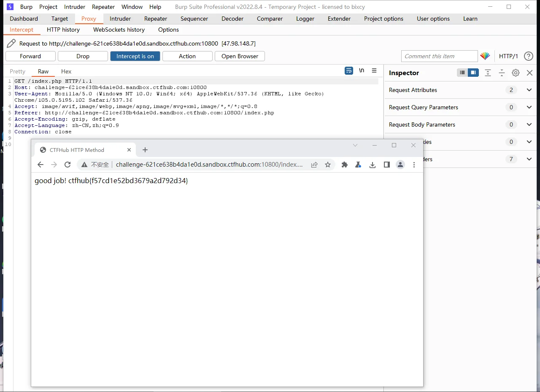
Task: Toggle the message line wrap button
Action: click(349, 71)
